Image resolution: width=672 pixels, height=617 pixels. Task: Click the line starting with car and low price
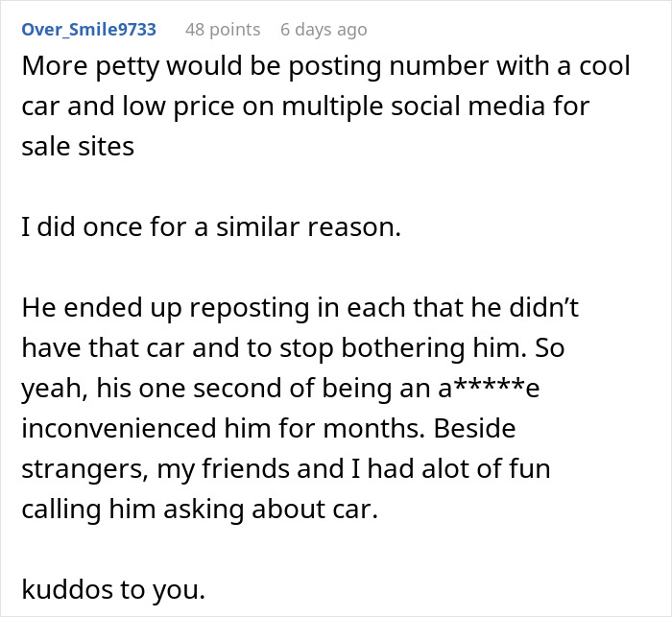307,105
